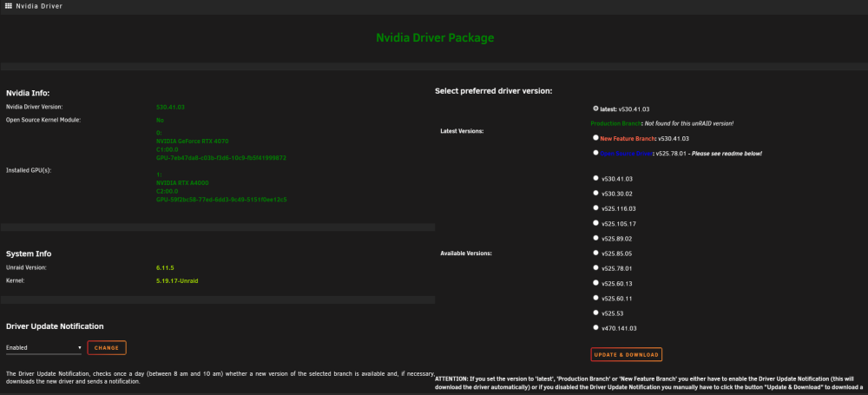Click the 'Nvidia Driver' title text
Screen dimensions: 868x395
39,6
